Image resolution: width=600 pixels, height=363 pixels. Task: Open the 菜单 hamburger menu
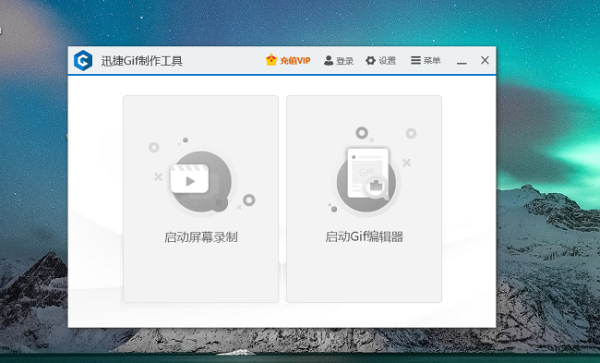point(426,60)
